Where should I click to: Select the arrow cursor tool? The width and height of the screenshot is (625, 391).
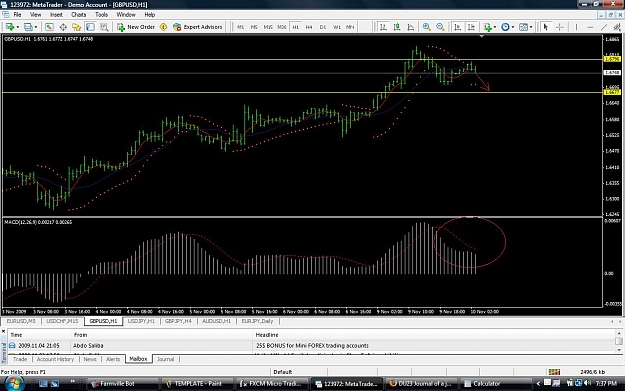click(x=546, y=27)
